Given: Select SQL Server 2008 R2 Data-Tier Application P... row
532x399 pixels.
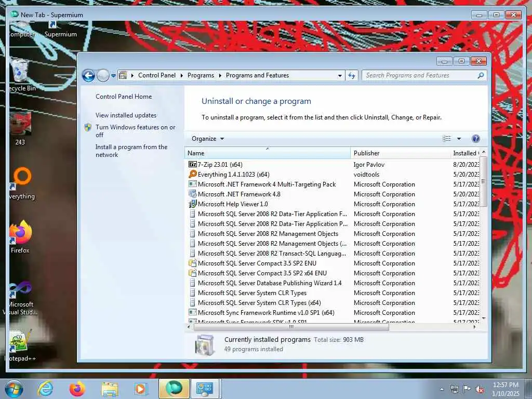Looking at the screenshot, I should click(x=332, y=224).
